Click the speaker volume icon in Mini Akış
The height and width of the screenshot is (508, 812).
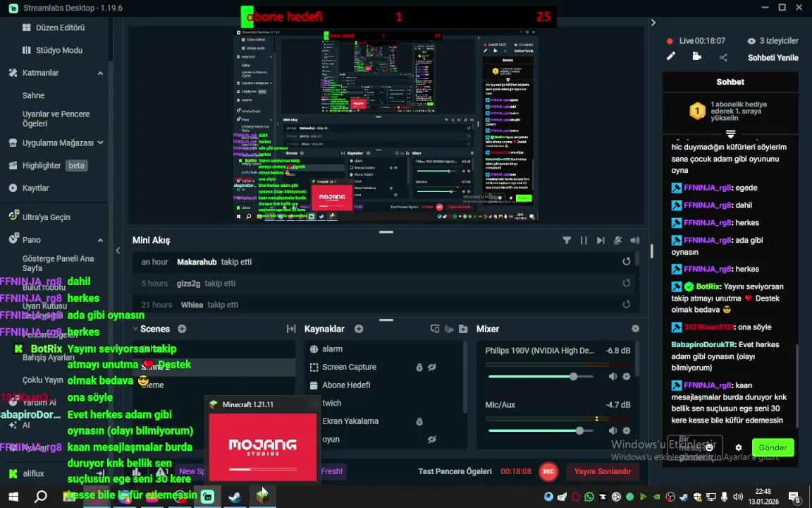(x=635, y=241)
